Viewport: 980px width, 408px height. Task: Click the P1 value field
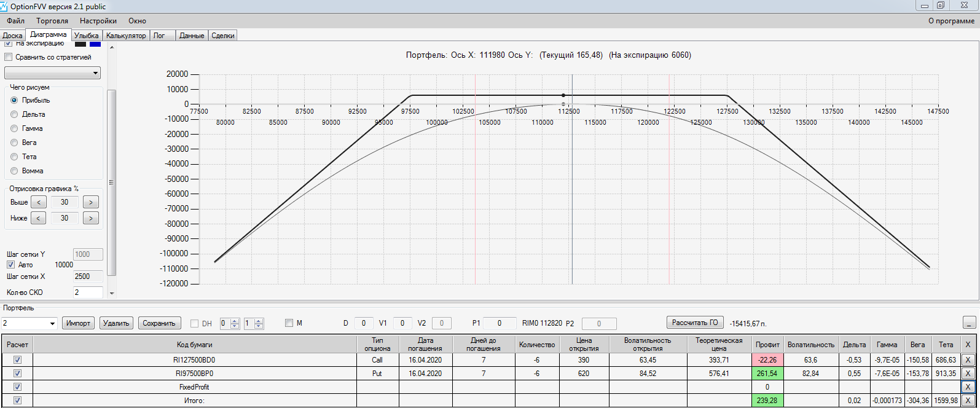(x=500, y=323)
